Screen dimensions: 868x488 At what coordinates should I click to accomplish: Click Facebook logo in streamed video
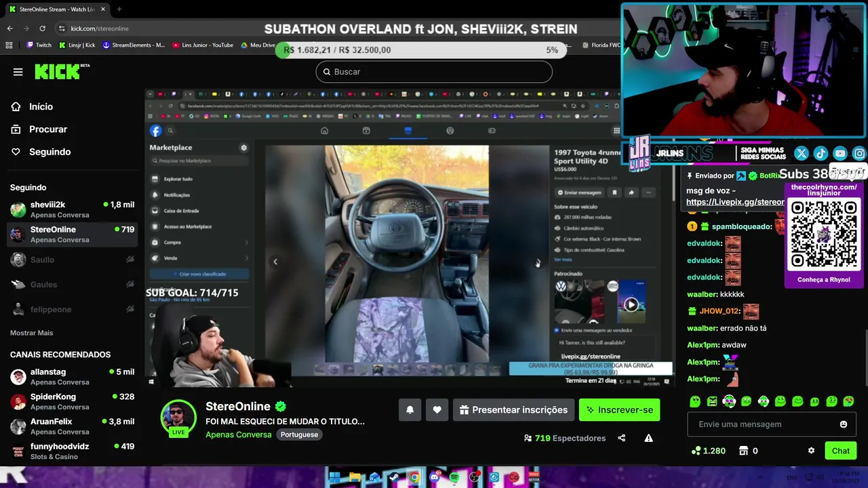point(155,131)
